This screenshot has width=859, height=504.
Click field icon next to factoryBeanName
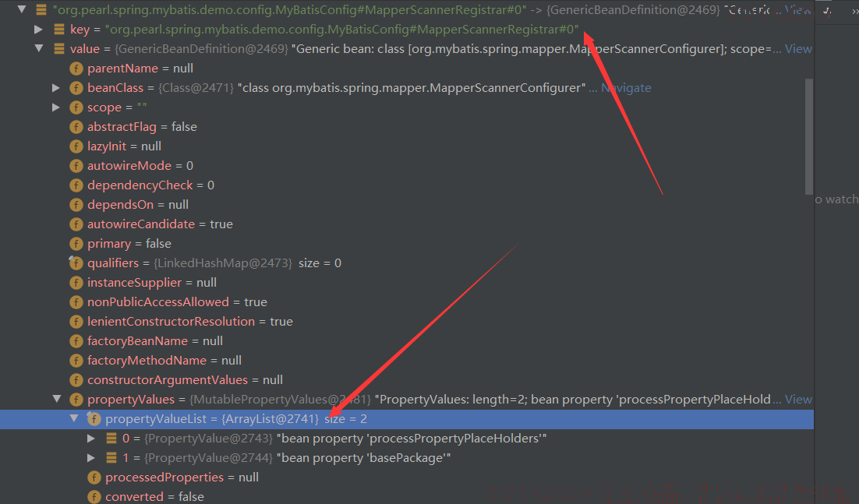76,341
